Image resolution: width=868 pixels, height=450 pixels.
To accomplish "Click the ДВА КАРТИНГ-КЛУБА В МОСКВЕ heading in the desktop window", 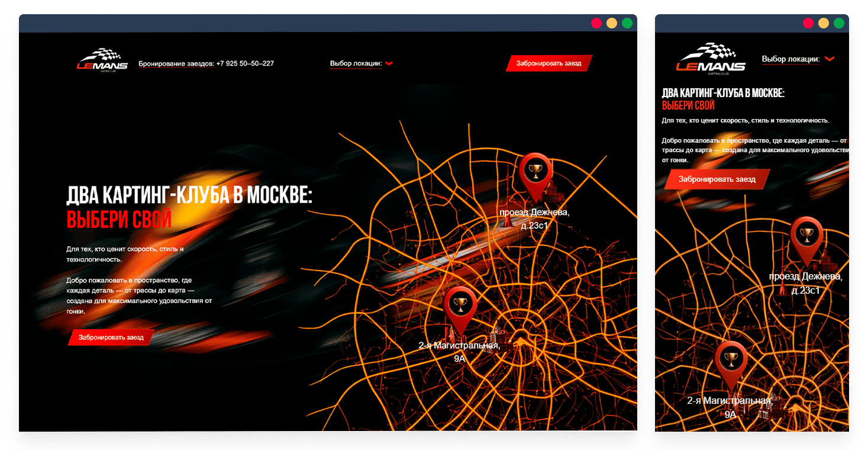I will point(189,195).
